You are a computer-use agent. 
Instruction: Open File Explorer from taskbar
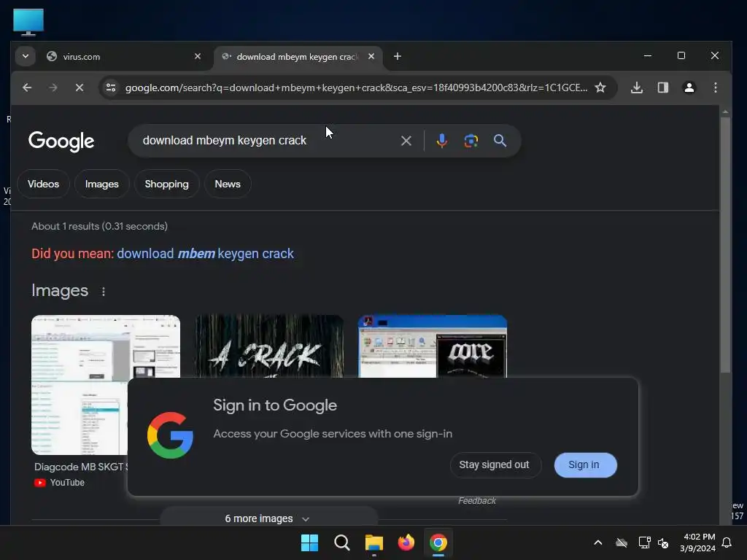pos(374,542)
